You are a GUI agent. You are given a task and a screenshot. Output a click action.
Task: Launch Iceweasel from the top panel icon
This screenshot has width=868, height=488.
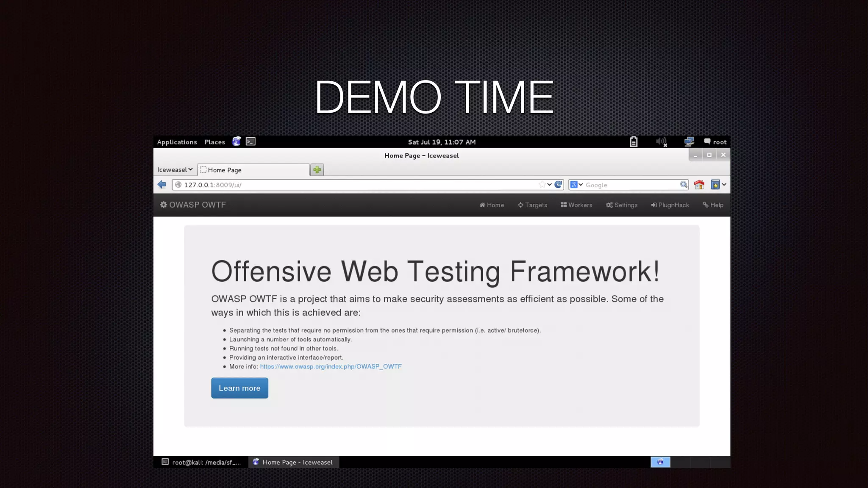tap(236, 141)
